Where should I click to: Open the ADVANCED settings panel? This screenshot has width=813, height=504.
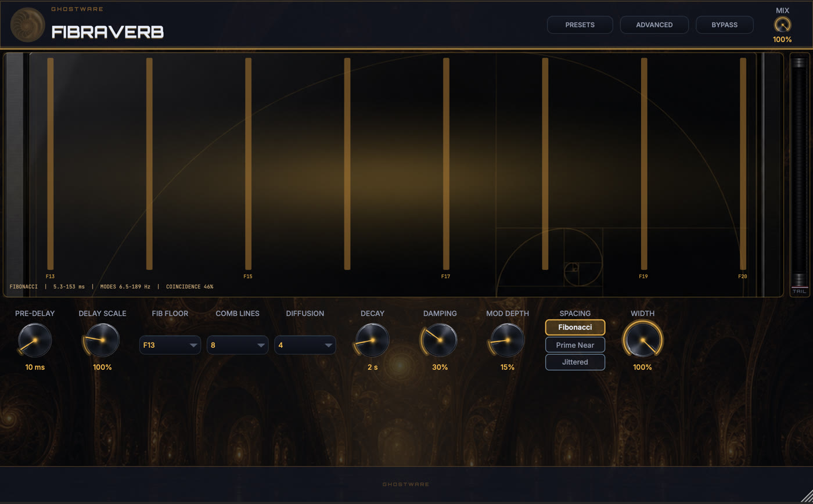[654, 25]
